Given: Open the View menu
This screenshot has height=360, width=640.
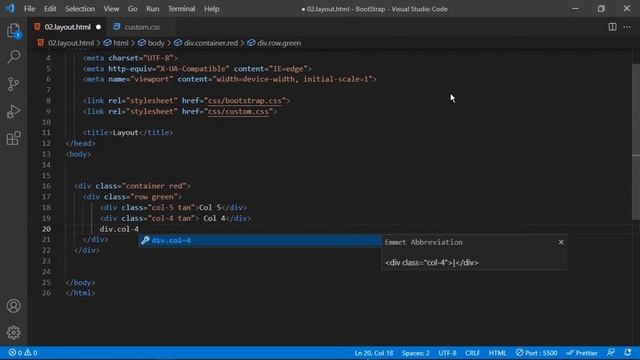Looking at the screenshot, I should (111, 9).
